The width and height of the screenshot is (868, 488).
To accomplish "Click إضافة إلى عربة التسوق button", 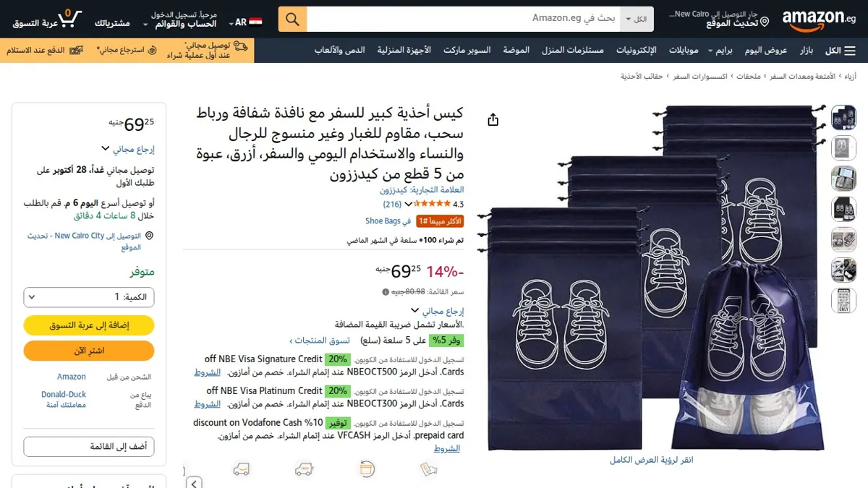I will (89, 325).
